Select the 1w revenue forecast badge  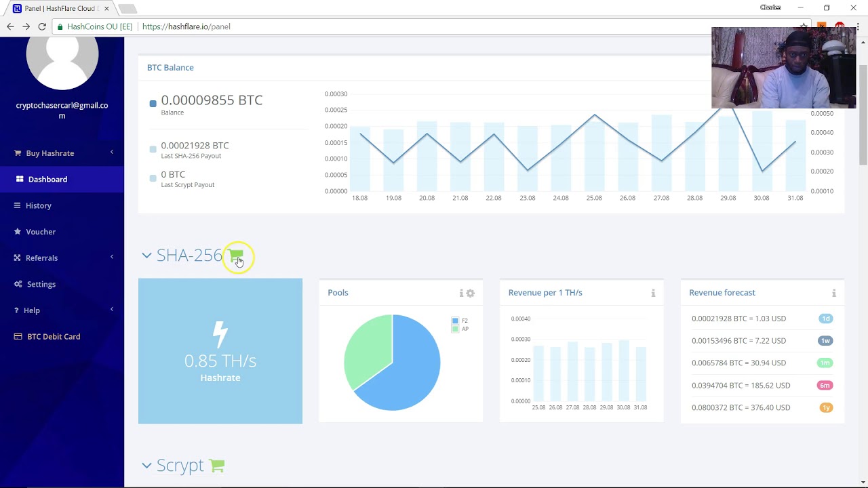point(826,341)
